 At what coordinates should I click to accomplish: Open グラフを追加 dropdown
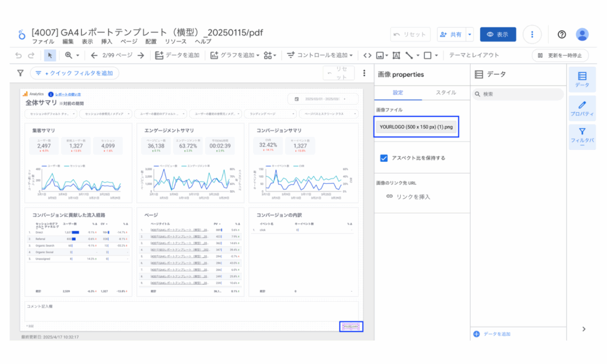pos(235,55)
